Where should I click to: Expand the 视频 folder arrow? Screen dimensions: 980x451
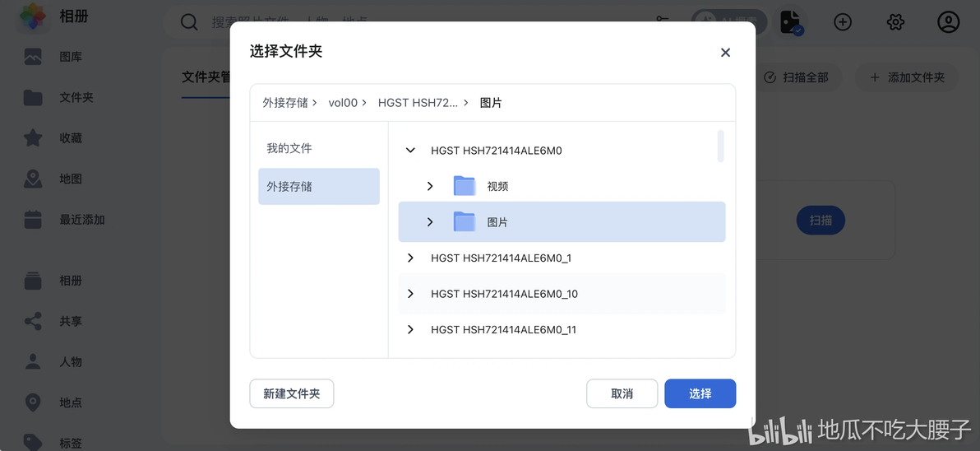pos(430,186)
